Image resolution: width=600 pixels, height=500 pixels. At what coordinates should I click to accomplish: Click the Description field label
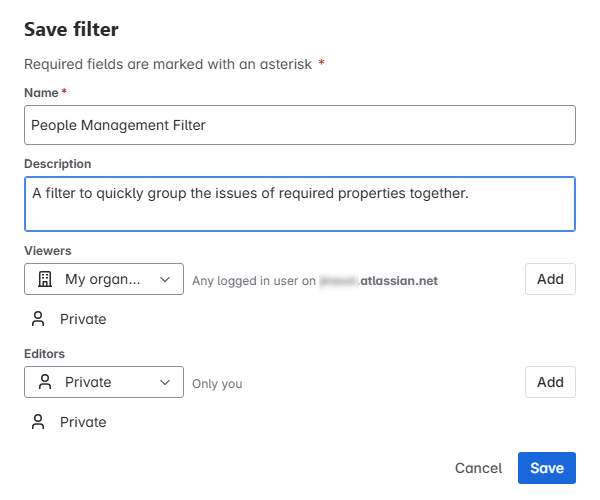click(x=58, y=164)
